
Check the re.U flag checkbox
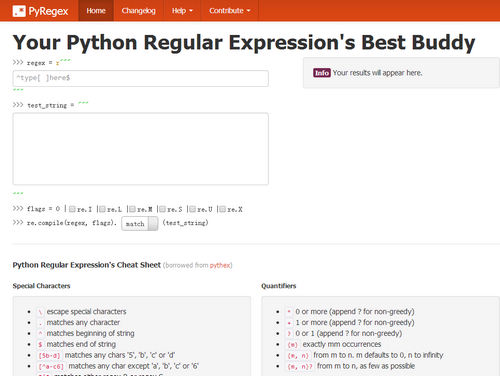click(x=192, y=209)
